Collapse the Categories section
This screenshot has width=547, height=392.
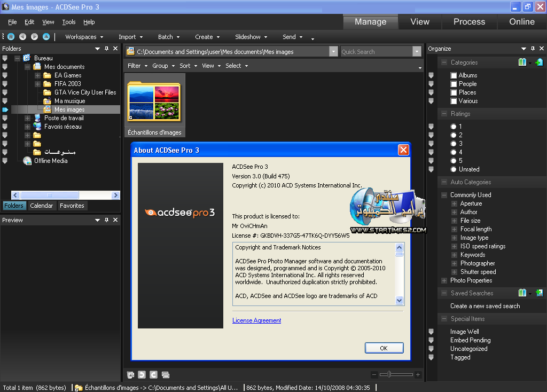444,62
